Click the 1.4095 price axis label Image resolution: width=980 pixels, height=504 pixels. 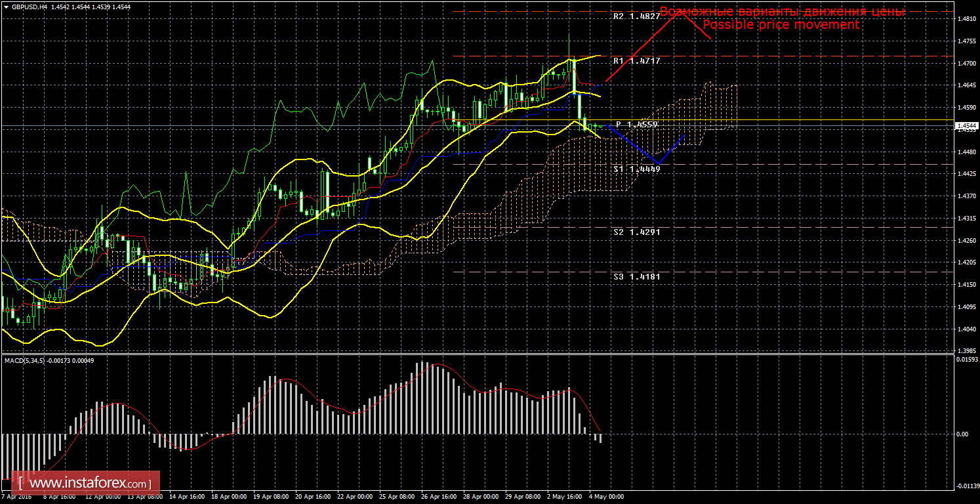click(967, 307)
